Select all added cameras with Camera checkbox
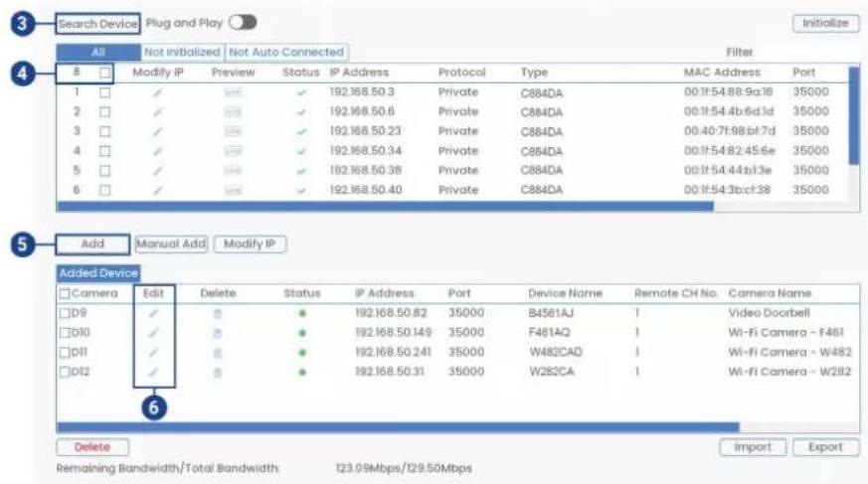The image size is (868, 484). point(65,294)
